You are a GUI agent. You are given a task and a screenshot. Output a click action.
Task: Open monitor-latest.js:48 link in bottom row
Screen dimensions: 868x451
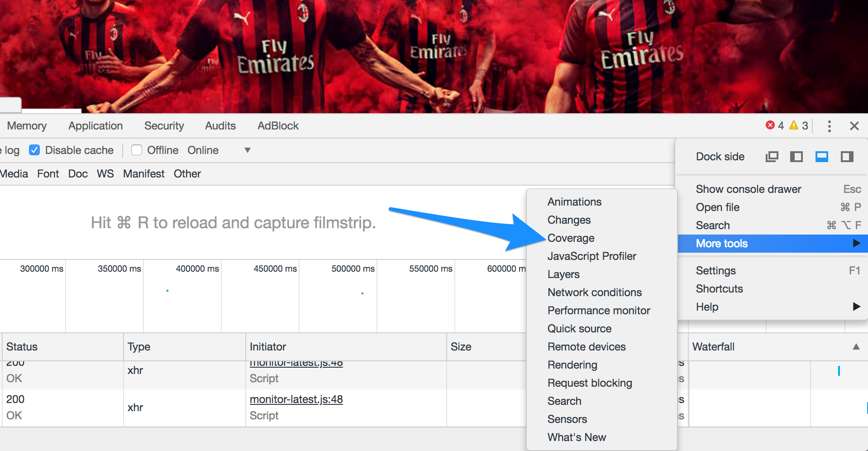296,399
